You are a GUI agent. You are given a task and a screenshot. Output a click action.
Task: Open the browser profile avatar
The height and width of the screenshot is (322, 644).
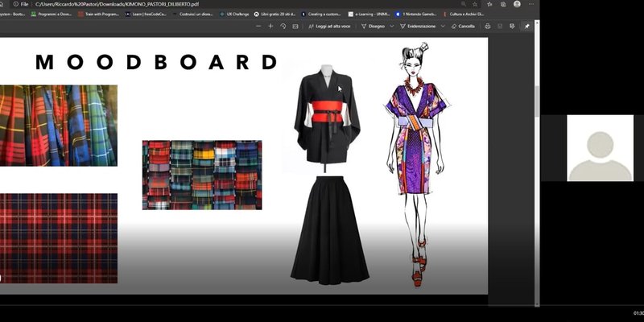(x=517, y=4)
